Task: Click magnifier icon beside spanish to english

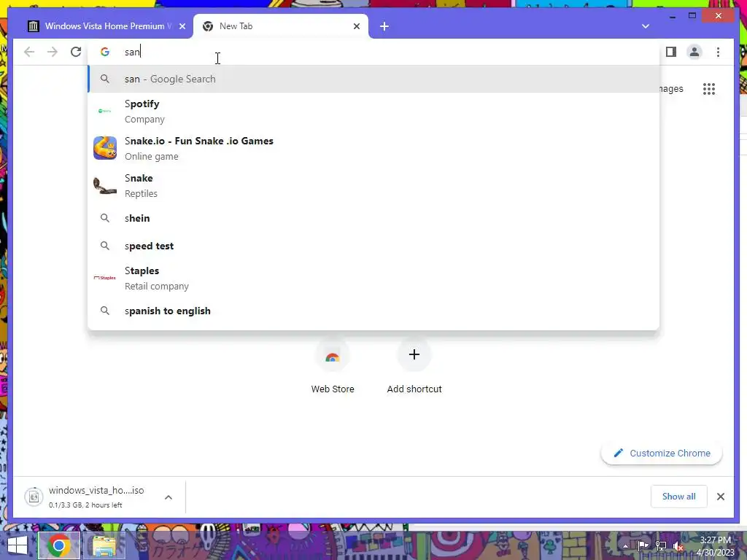Action: [x=105, y=311]
